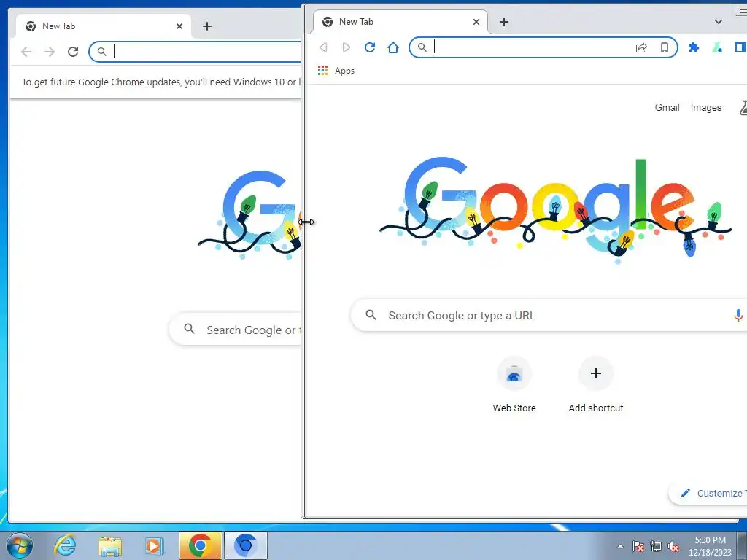Screen dimensions: 747x560
Task: Share this page icon in right browser
Action: click(641, 47)
